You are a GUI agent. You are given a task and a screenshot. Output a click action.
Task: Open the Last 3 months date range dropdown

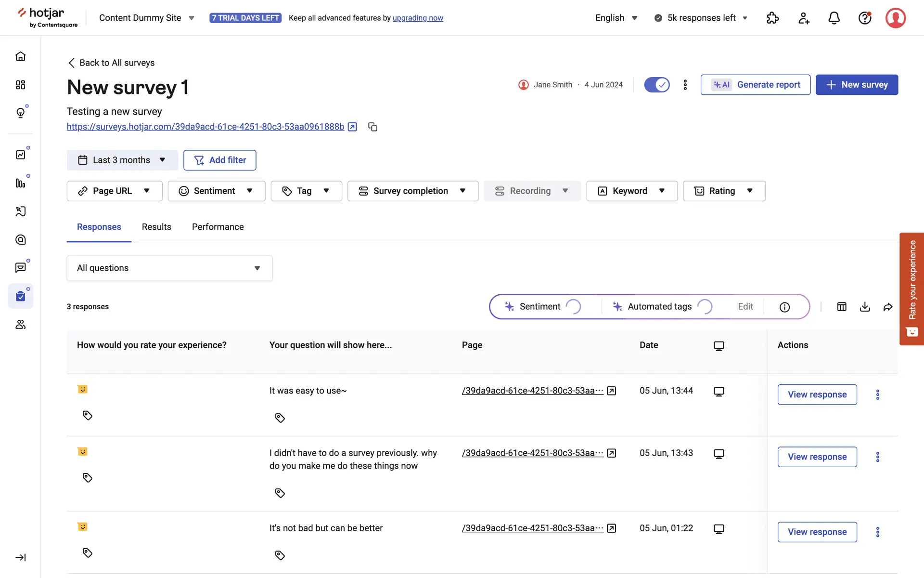[x=122, y=160]
